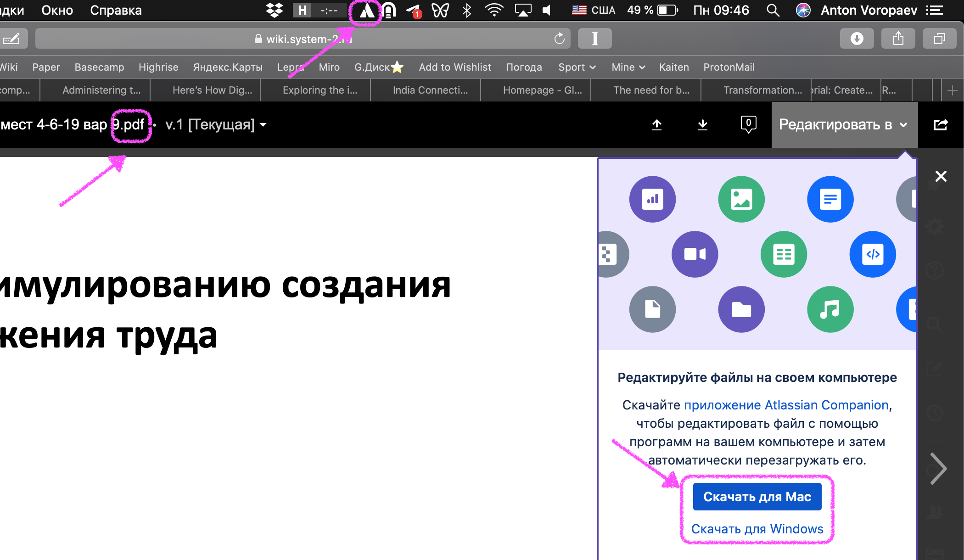The image size is (964, 560).
Task: Open the Dropbox menu bar icon
Action: pos(274,10)
